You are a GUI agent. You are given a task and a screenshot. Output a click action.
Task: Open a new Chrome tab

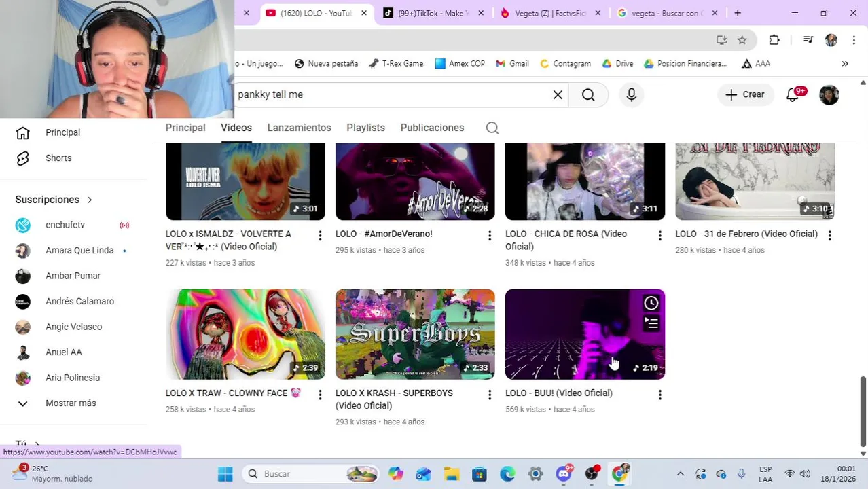click(738, 13)
